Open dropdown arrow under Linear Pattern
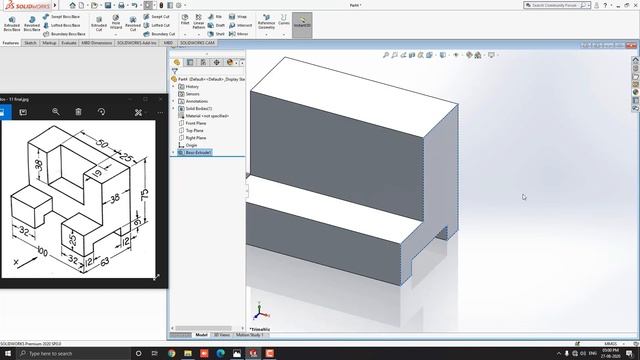640x360 pixels. coord(199,35)
